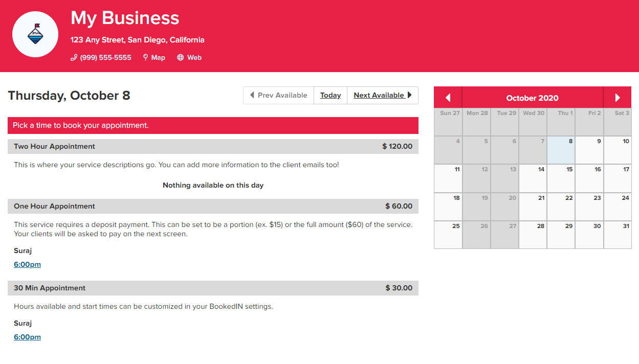Click the Today button

tap(330, 96)
